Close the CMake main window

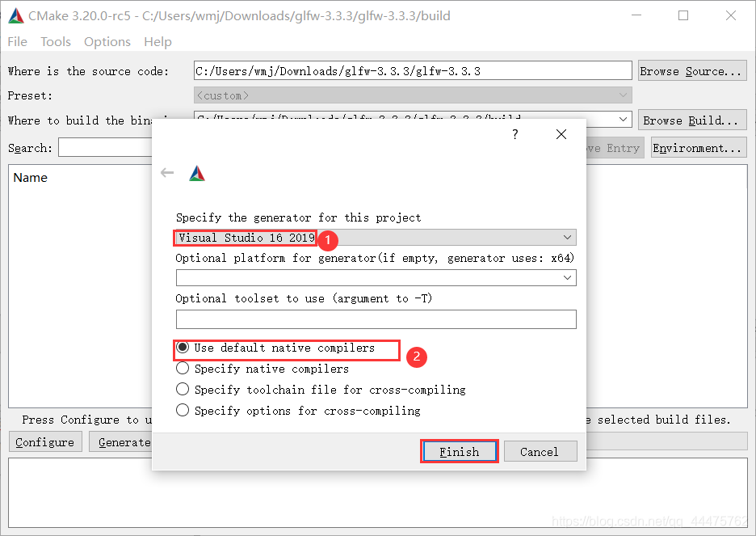(x=730, y=15)
